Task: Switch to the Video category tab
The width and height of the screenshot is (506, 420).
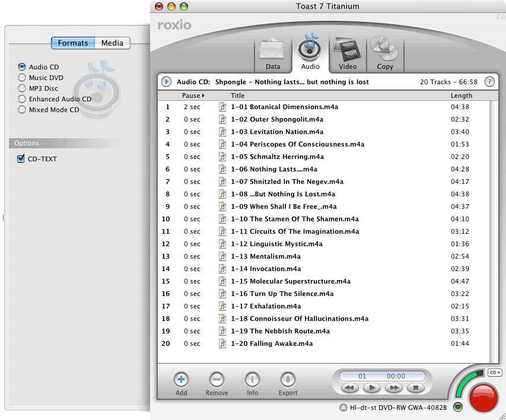Action: [x=348, y=53]
